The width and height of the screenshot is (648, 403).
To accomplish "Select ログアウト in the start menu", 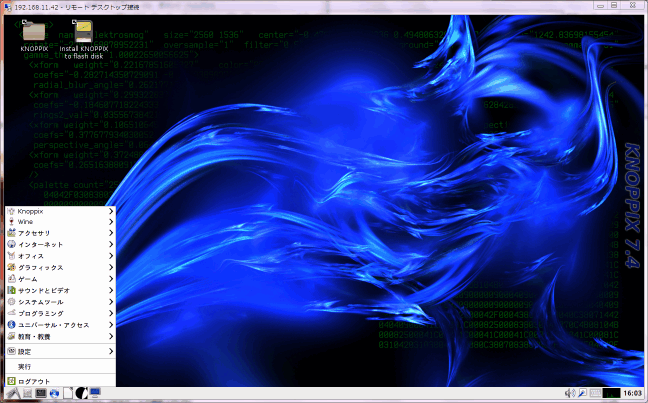I will pyautogui.click(x=60, y=381).
